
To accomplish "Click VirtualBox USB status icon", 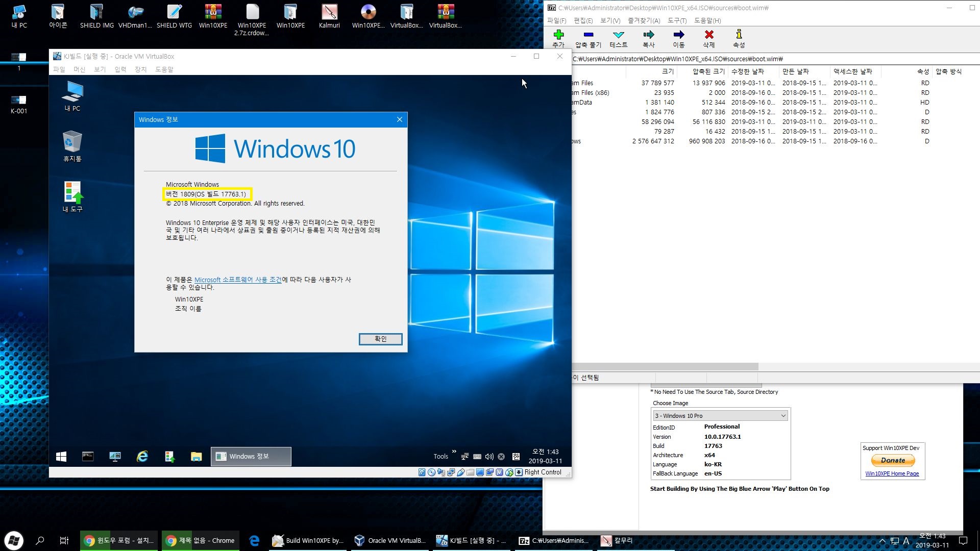I will (460, 472).
